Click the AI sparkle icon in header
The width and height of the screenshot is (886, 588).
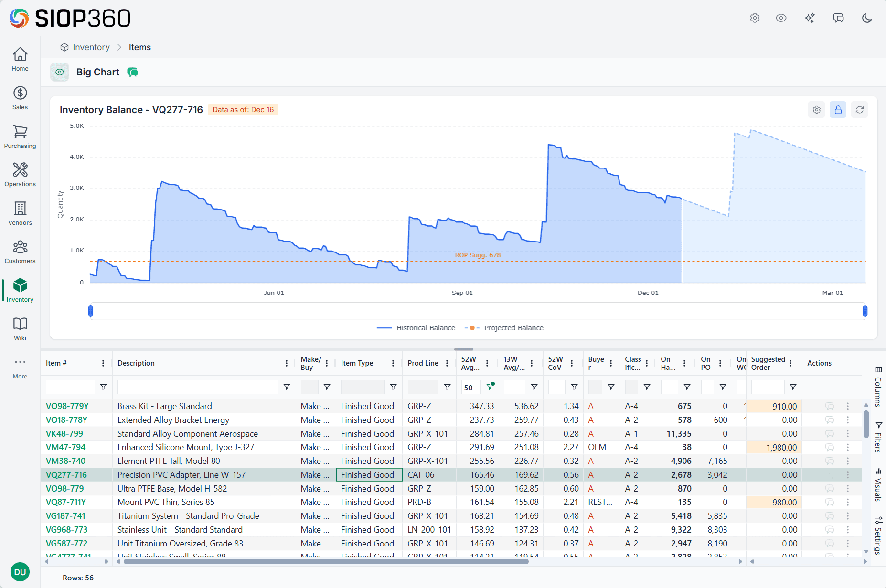click(810, 18)
